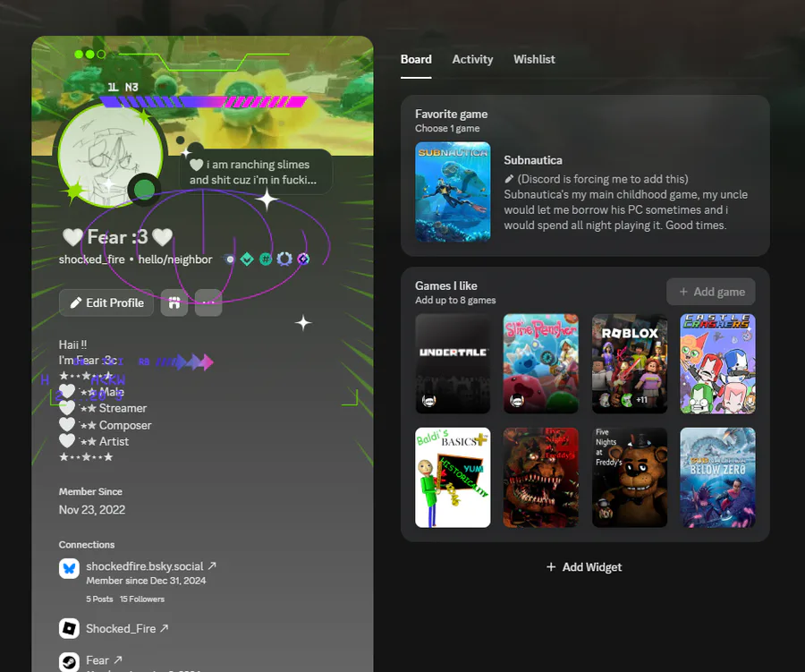This screenshot has width=805, height=672.
Task: Click the Roblox game cover
Action: tap(630, 364)
